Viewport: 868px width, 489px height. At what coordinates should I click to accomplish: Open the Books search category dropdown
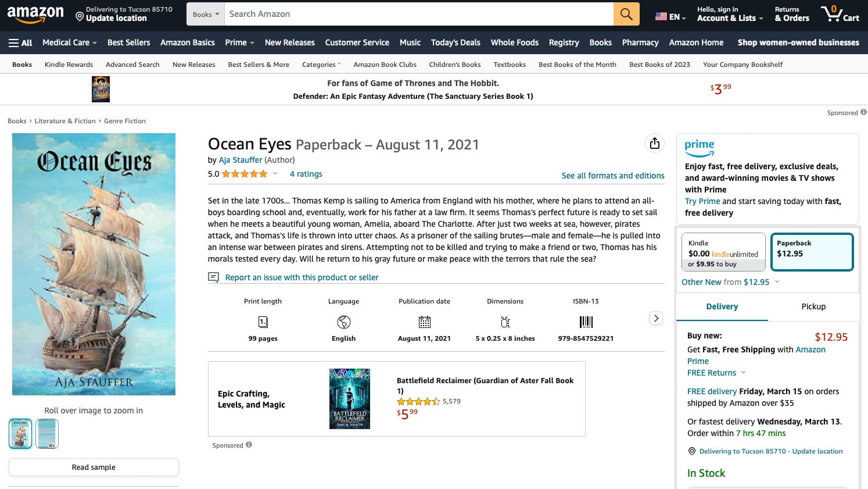pyautogui.click(x=206, y=14)
